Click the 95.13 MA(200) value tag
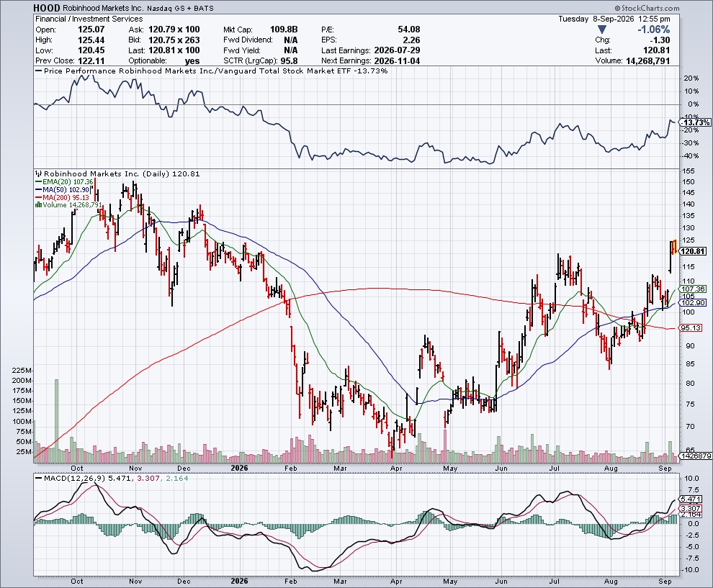 pos(691,327)
